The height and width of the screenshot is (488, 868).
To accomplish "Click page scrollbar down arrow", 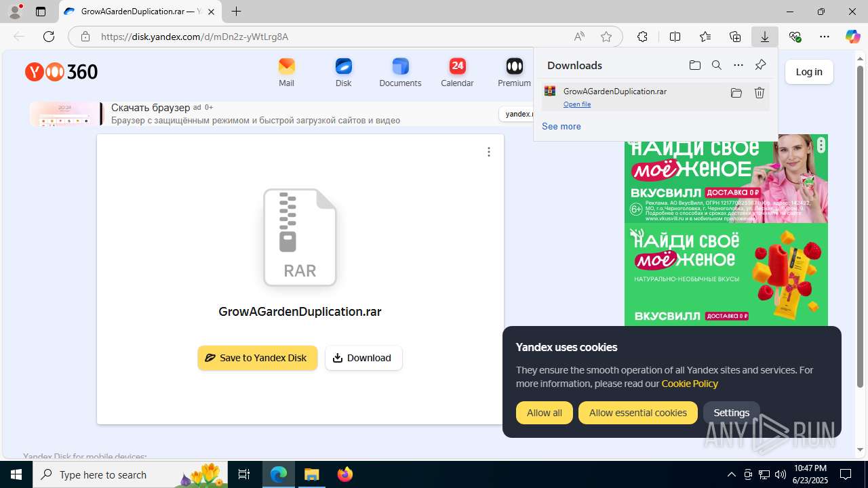I will (861, 450).
